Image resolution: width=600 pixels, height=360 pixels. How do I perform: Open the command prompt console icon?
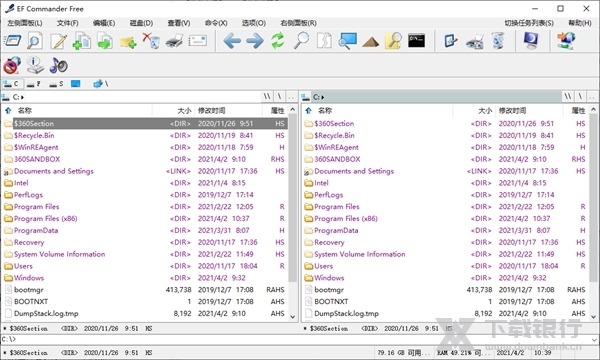click(x=416, y=41)
